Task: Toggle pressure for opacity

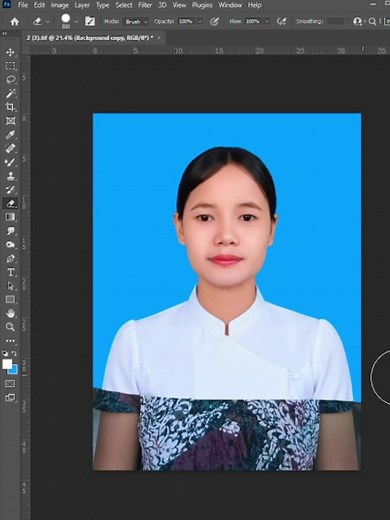Action: tap(214, 22)
